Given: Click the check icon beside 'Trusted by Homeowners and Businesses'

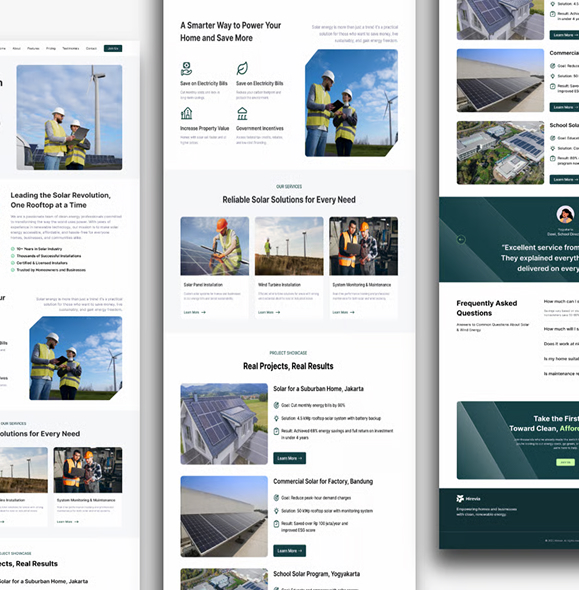Looking at the screenshot, I should point(13,270).
